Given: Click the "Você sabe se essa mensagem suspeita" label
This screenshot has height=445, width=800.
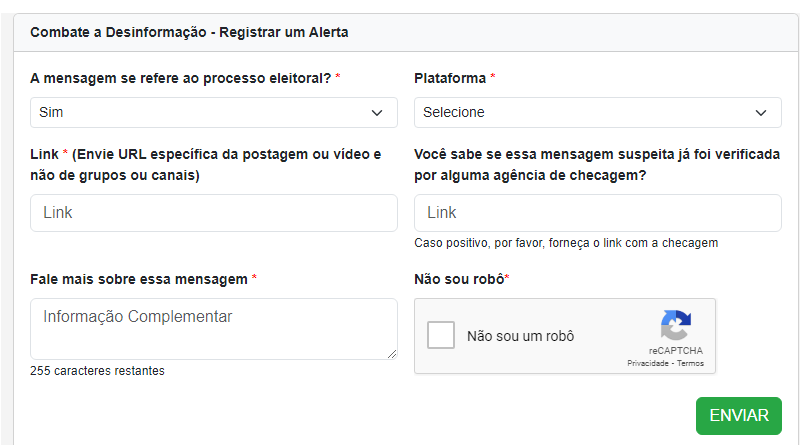Looking at the screenshot, I should coord(597,165).
